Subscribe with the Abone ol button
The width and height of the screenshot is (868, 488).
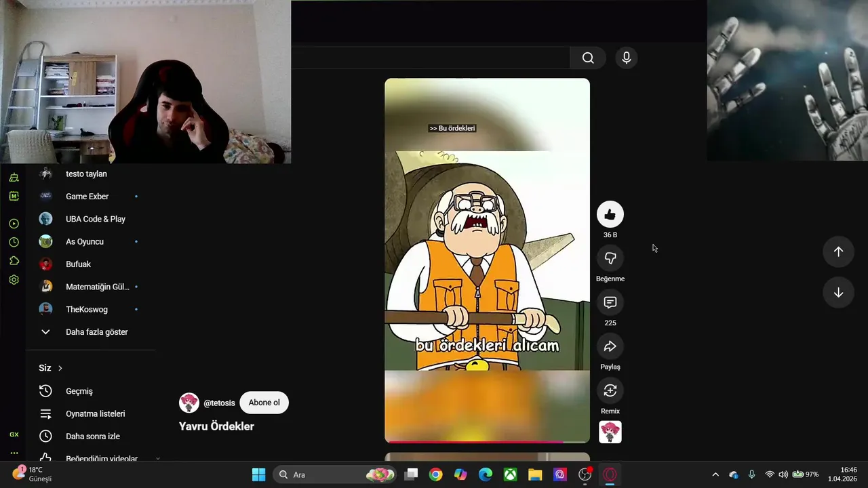click(x=264, y=403)
